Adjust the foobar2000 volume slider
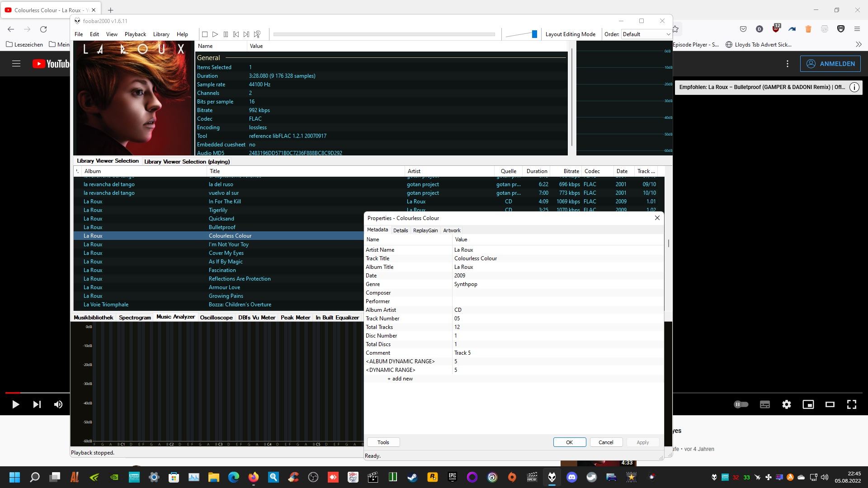The image size is (868, 488). [521, 34]
